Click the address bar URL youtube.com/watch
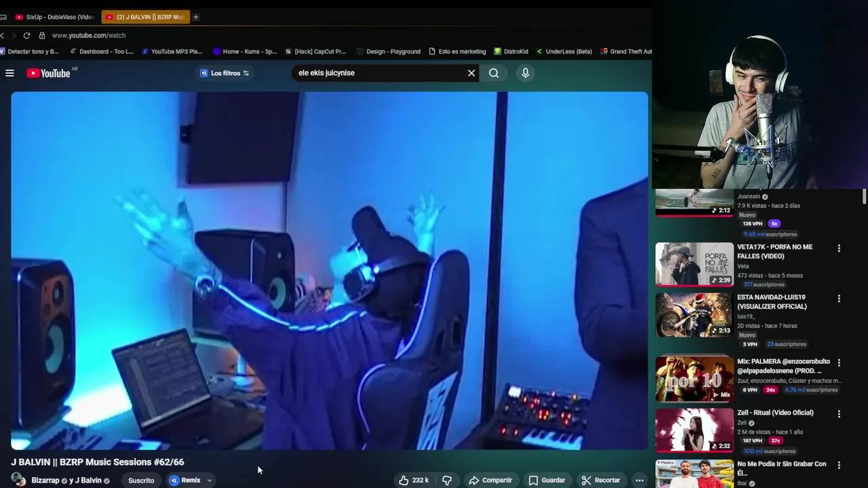This screenshot has height=488, width=868. pos(89,35)
